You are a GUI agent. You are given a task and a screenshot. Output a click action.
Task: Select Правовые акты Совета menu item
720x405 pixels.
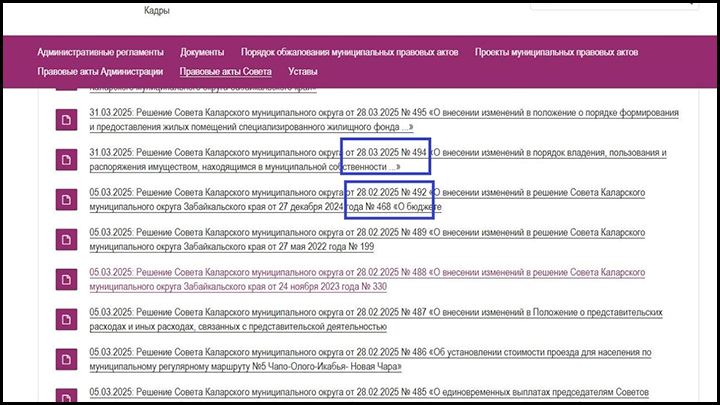pos(225,72)
